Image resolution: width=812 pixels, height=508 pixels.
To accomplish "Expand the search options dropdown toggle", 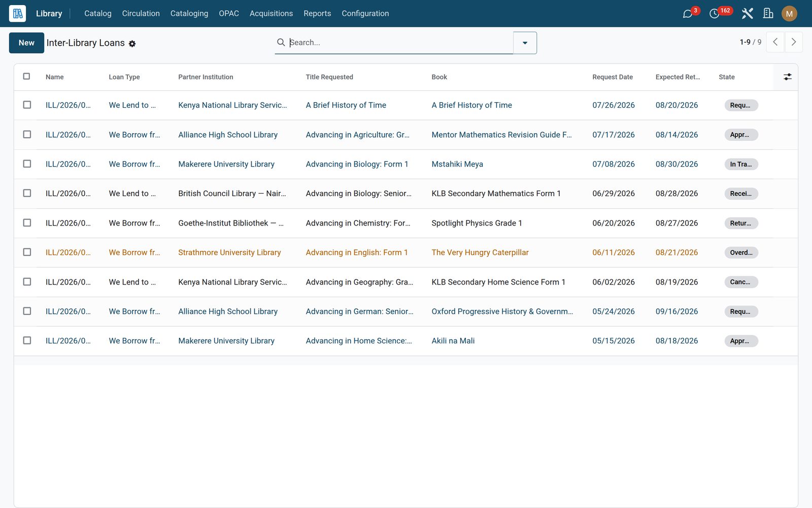I will [x=525, y=43].
